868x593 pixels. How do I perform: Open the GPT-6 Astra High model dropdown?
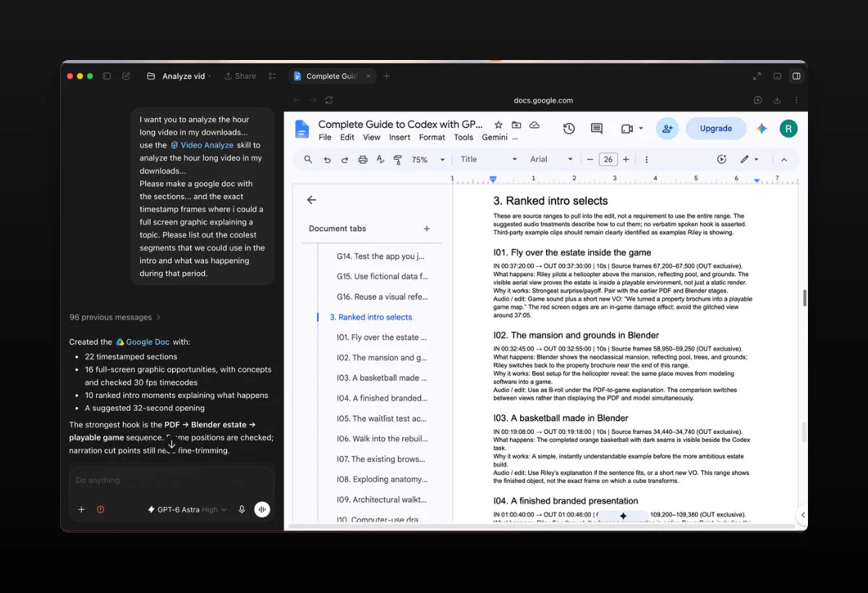click(x=187, y=509)
